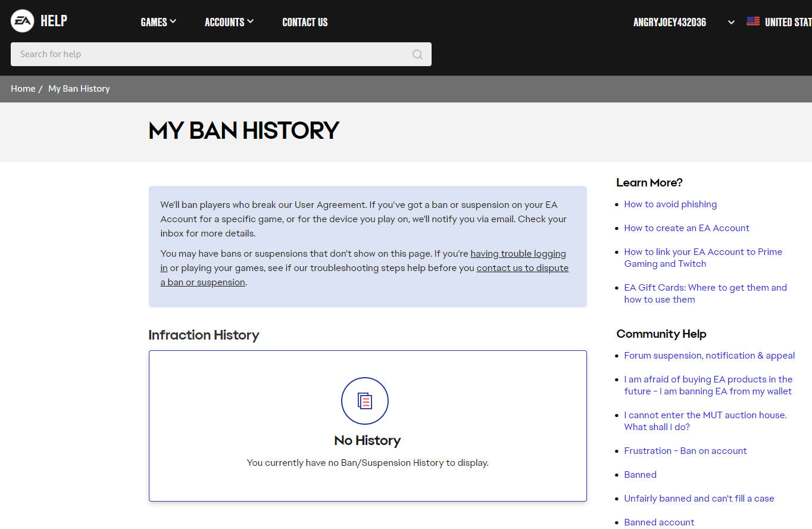Open Forum suspension, notification & appeal thread
This screenshot has width=812, height=529.
pyautogui.click(x=709, y=356)
